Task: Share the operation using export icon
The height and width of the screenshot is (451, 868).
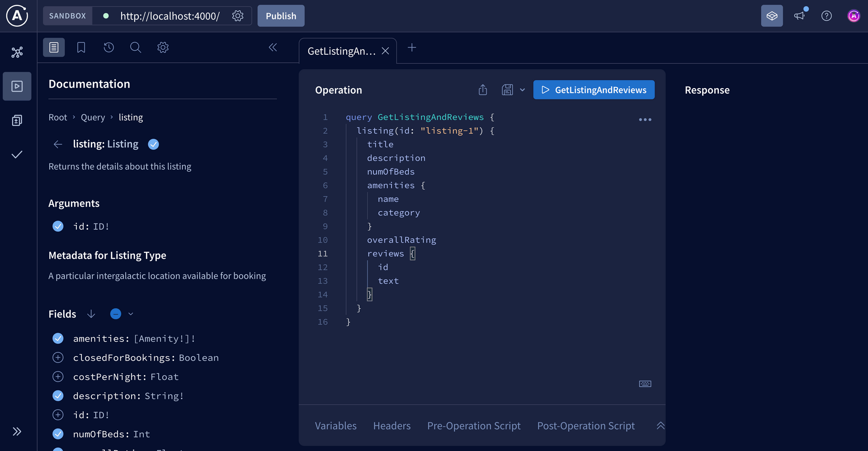Action: (x=482, y=90)
